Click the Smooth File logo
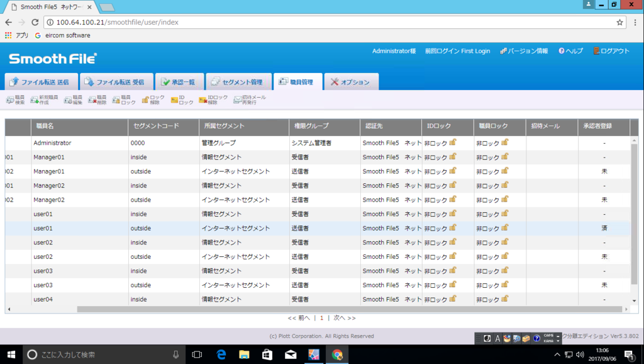Screen dimensions: 644x364 click(53, 59)
